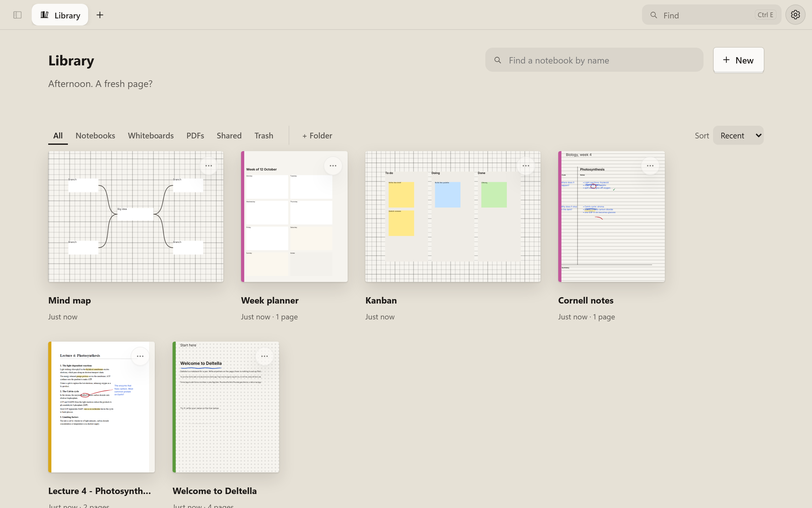This screenshot has height=508, width=812.
Task: Switch to the PDFs filter tab
Action: [x=195, y=135]
